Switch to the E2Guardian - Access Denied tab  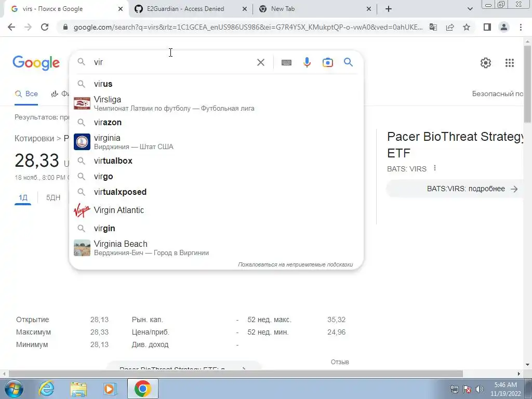point(190,9)
